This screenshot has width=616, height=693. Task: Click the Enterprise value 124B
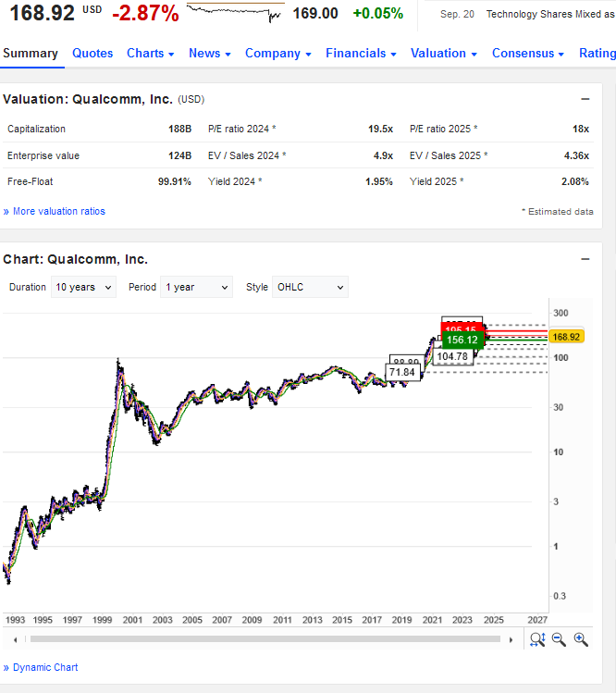179,155
